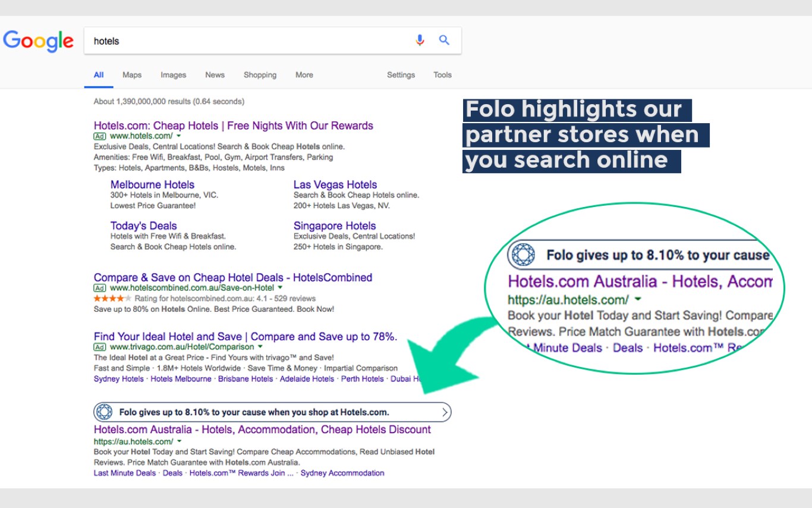Click the Ad badge beside hotelscombined URL
This screenshot has width=812, height=508.
coord(100,288)
